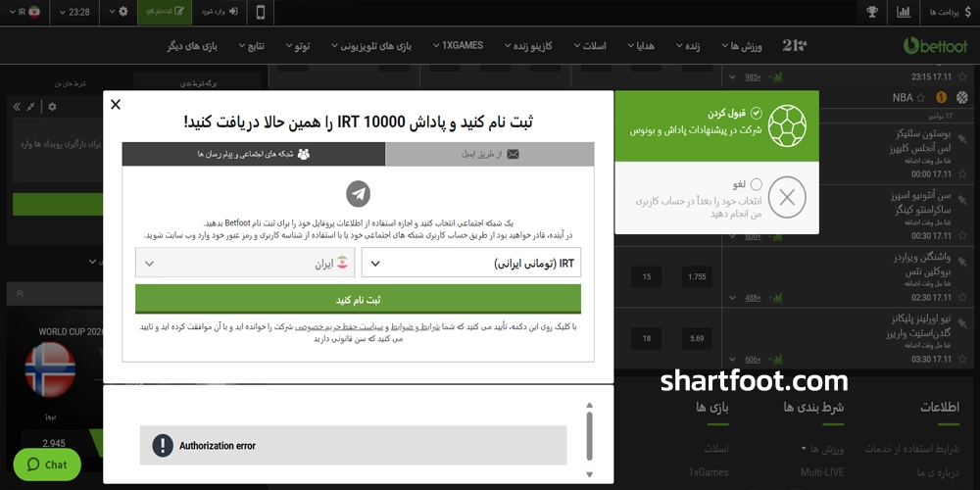
Task: Open footer ورزش ها dropdown under شرط بندی ها
Action: (x=822, y=448)
